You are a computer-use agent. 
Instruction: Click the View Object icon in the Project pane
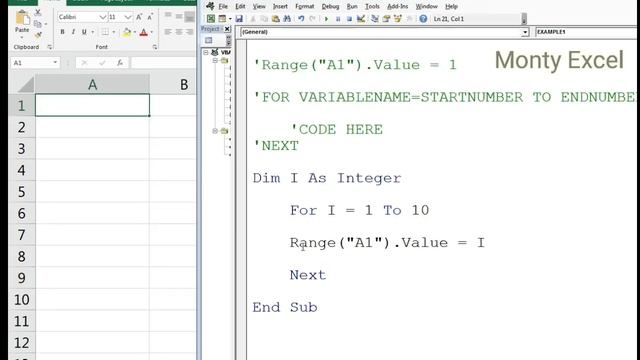209,40
